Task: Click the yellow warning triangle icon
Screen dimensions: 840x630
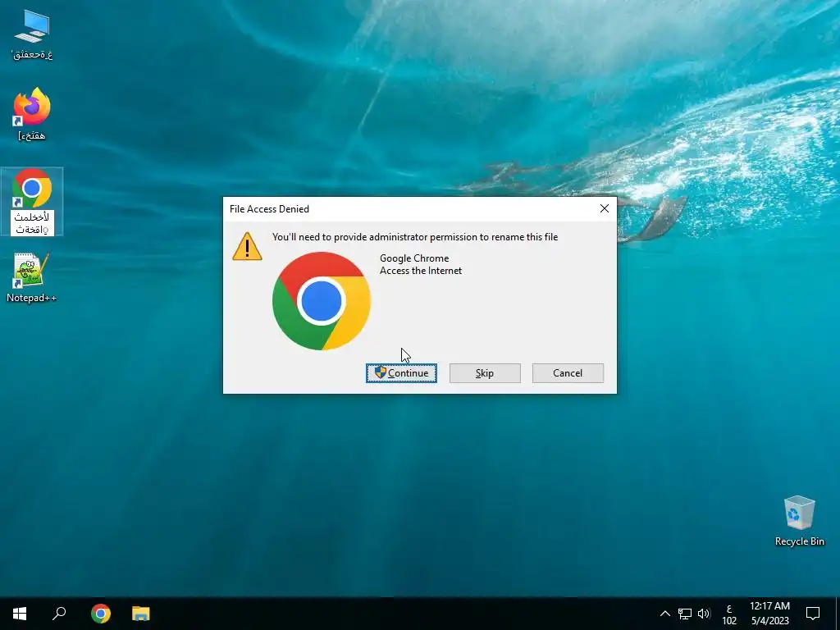Action: click(x=247, y=247)
